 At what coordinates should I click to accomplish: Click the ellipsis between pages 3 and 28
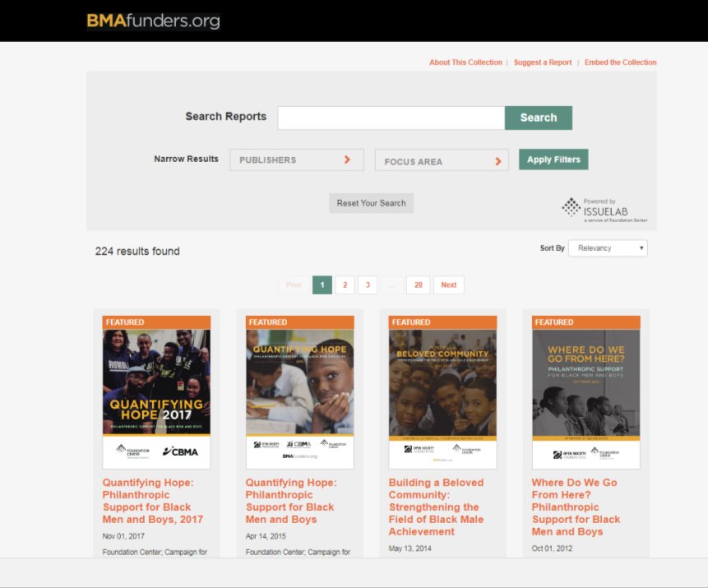tap(392, 285)
